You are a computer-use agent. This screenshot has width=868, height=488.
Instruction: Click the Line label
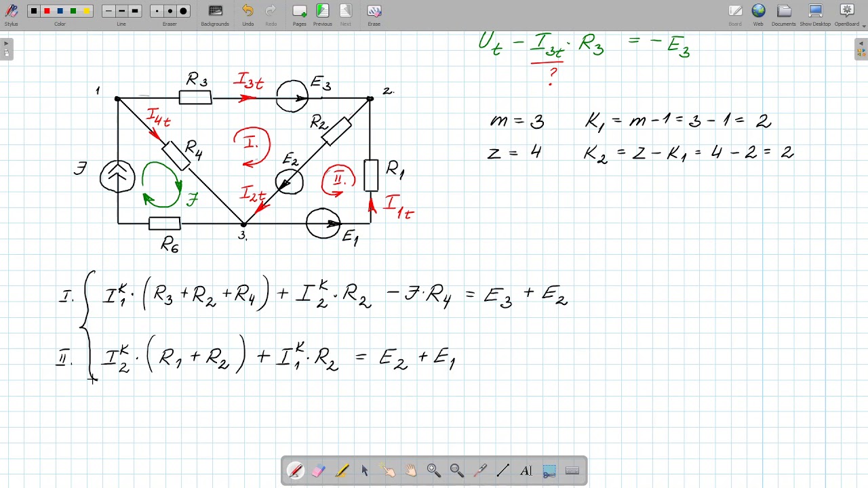pos(121,24)
